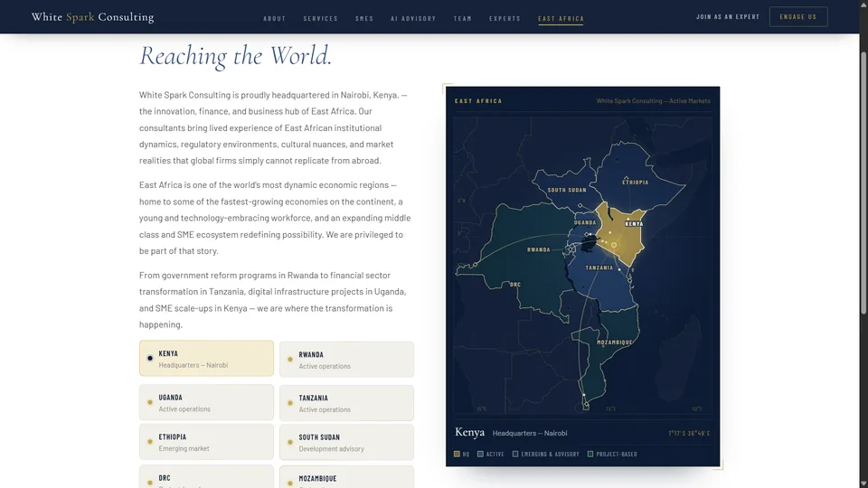Click the Engage Us button

point(798,16)
